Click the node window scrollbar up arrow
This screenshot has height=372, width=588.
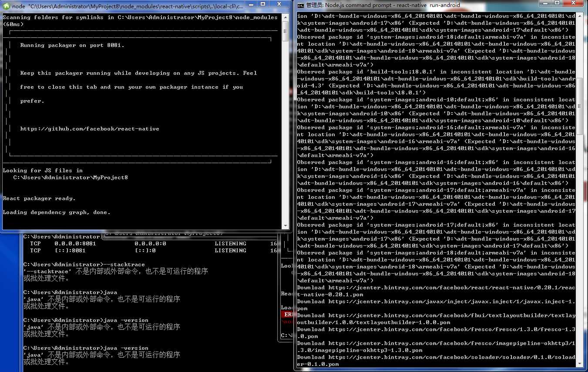tap(286, 17)
